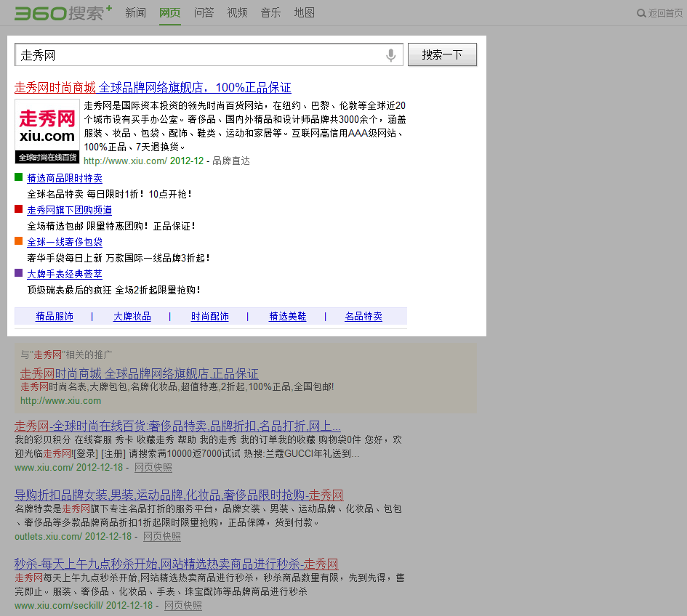Click the text 全场精选包邮 限量特惠团购！正品保证！

pyautogui.click(x=112, y=226)
